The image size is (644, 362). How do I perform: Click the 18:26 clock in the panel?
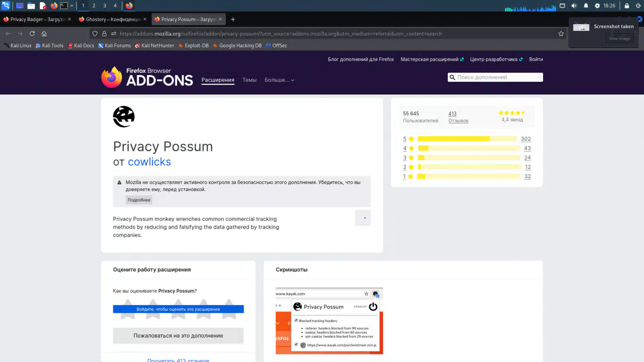click(609, 6)
